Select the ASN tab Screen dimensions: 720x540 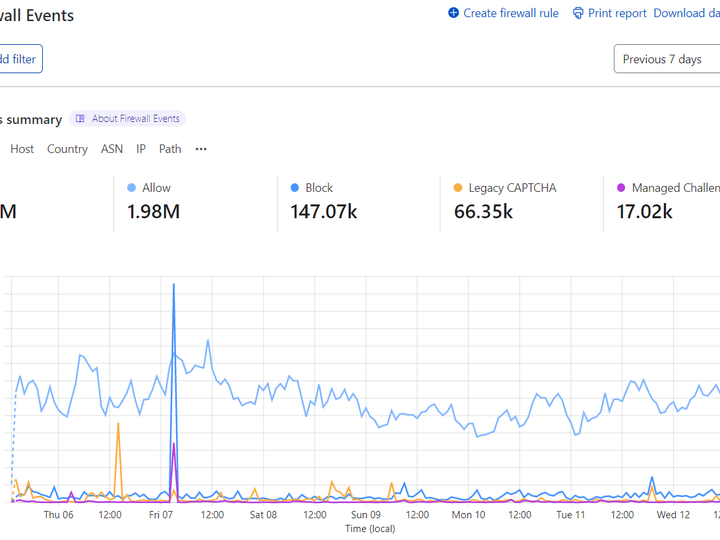pyautogui.click(x=112, y=149)
